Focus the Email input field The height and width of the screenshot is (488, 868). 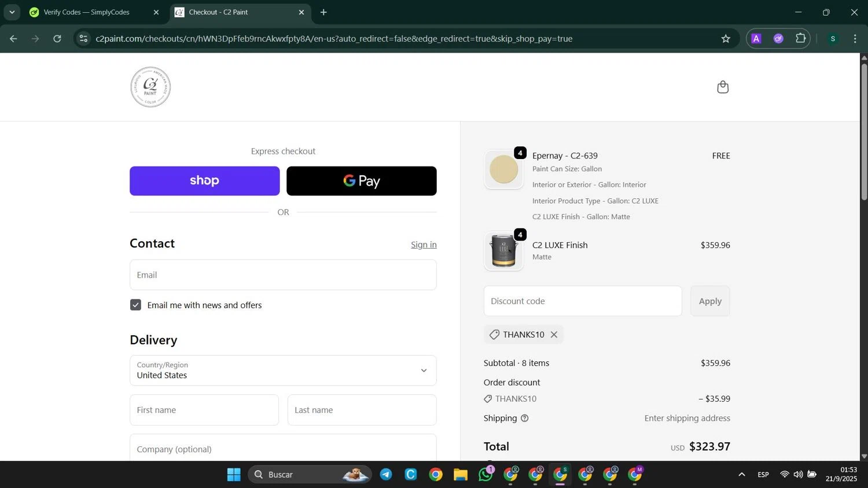283,275
